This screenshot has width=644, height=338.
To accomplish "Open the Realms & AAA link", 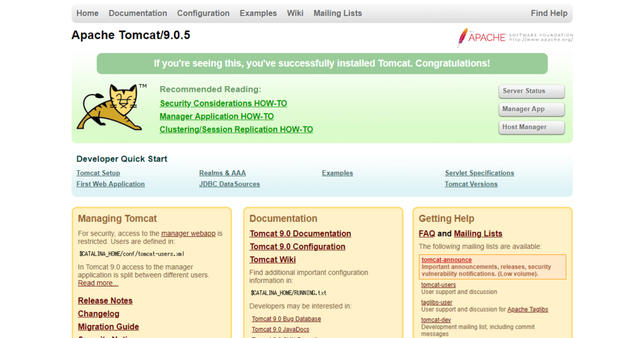I will [222, 173].
